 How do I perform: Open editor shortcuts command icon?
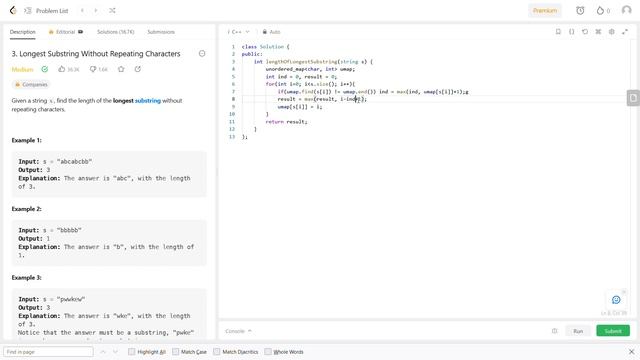(598, 31)
